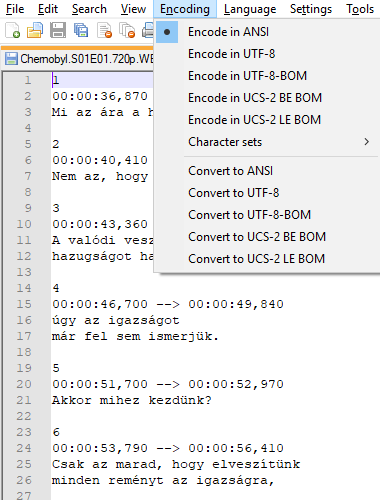Click the save-state icon on the Chernobyl tab
Viewport: 380px width, 500px height.
point(11,59)
